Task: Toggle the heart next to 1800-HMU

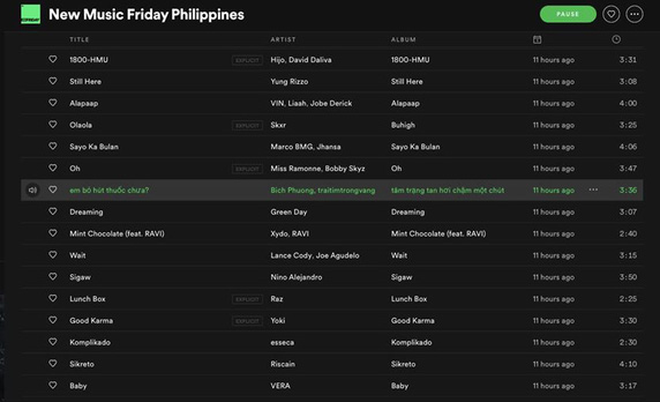Action: point(53,59)
